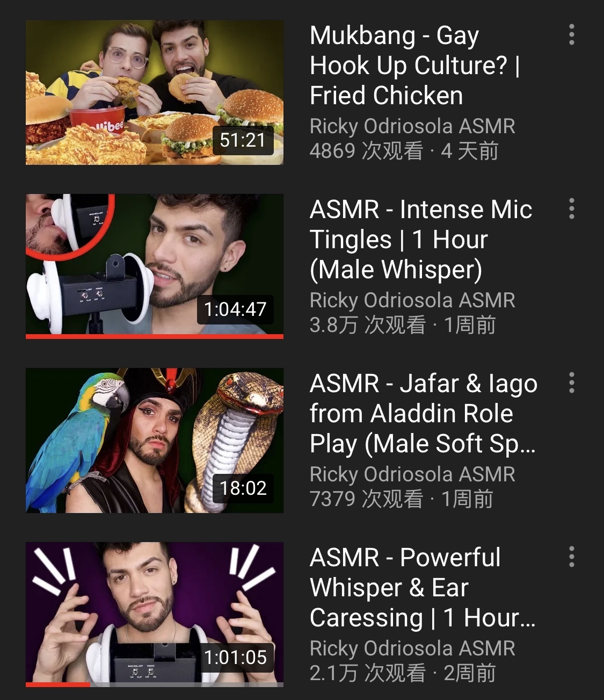Open options menu for Intense Mic Tingles video
The image size is (604, 700).
(x=572, y=208)
